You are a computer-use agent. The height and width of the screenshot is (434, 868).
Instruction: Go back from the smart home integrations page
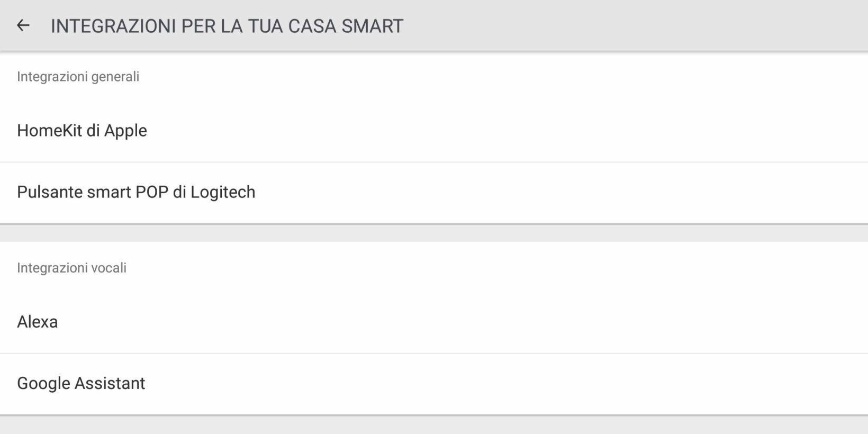click(x=23, y=25)
